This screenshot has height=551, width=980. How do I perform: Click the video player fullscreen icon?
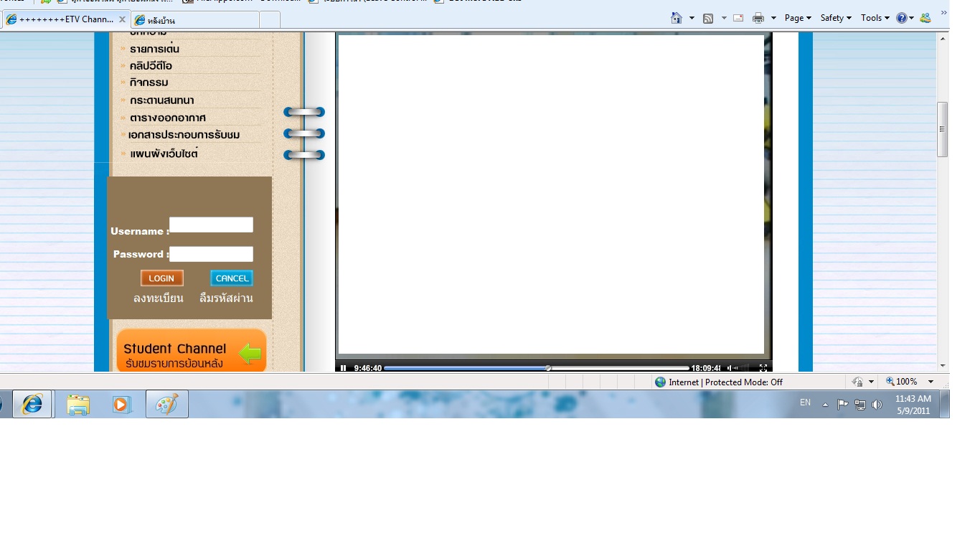click(x=763, y=368)
